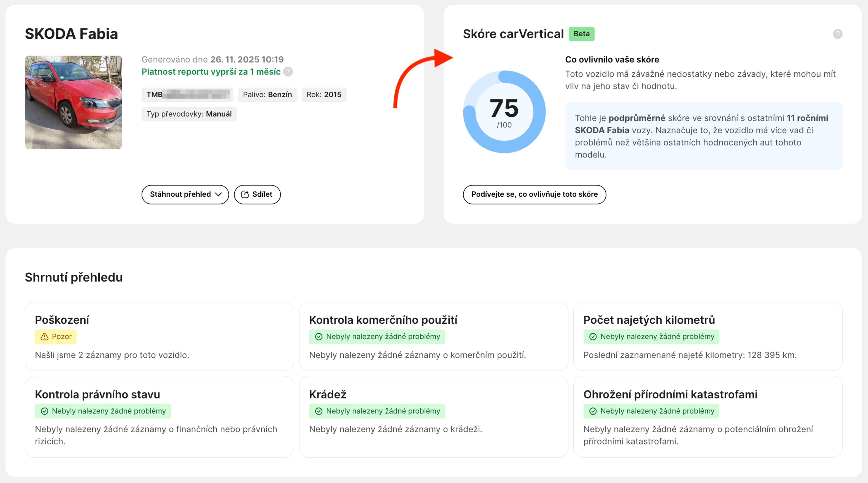Open Kontrola právního stavu card
The height and width of the screenshot is (483, 868).
tap(159, 417)
